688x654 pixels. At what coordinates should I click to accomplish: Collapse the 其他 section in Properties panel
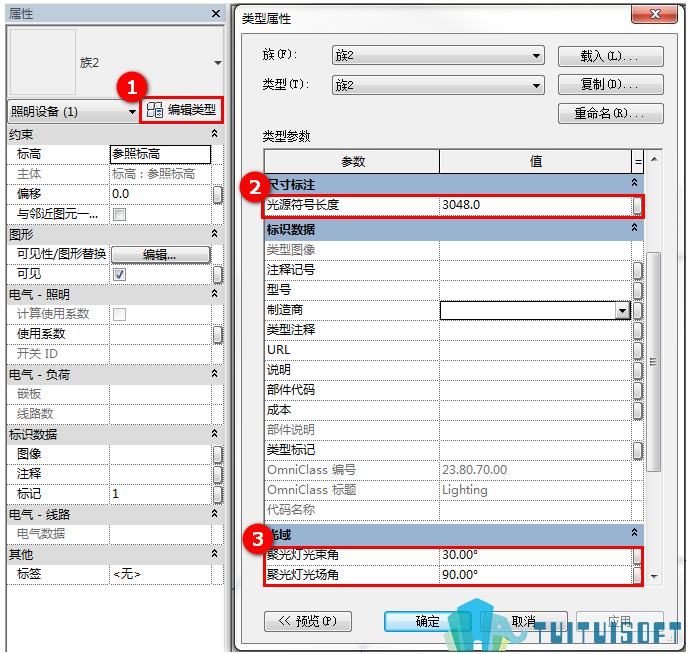(x=214, y=554)
